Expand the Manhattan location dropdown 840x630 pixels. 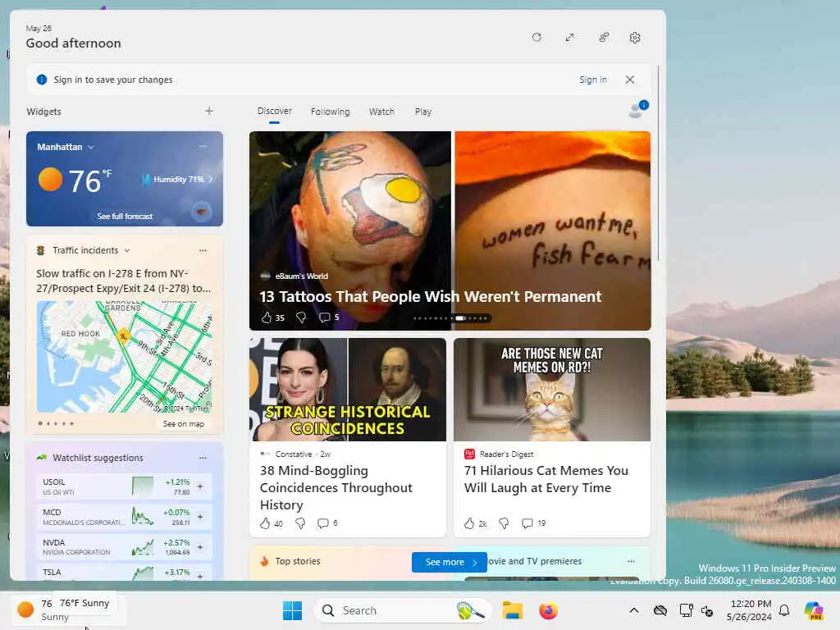tap(90, 147)
